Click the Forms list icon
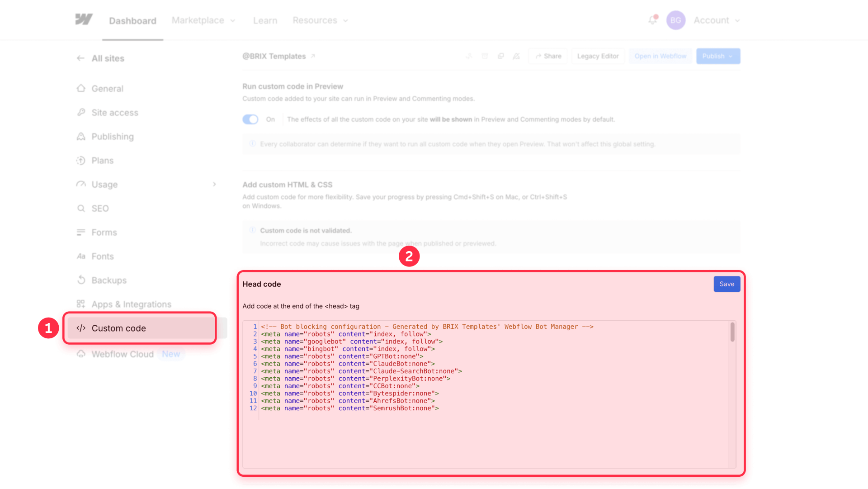868x489 pixels. coord(81,233)
